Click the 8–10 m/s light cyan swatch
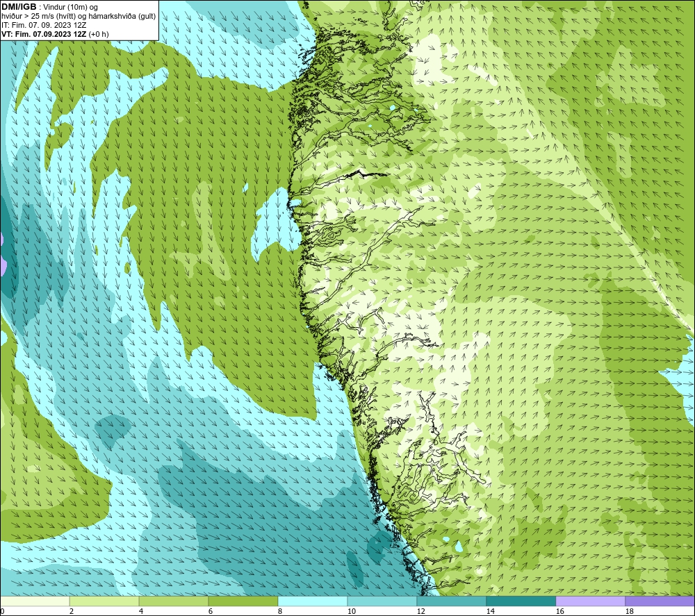The image size is (695, 616). pos(313,601)
